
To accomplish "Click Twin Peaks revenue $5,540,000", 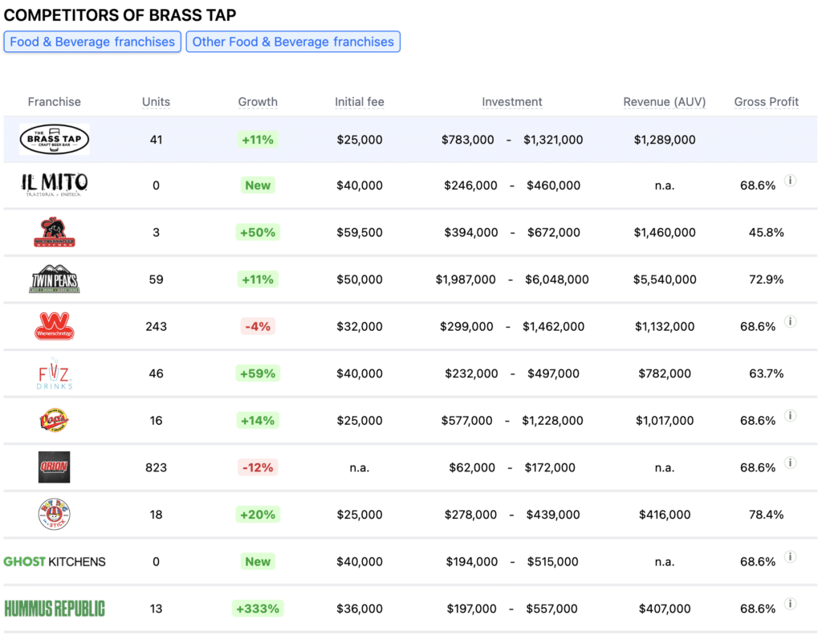I will tap(665, 279).
